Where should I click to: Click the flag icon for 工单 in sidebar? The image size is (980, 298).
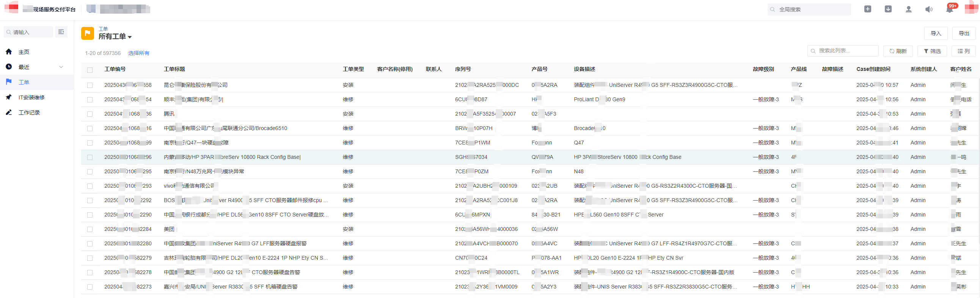tap(9, 82)
